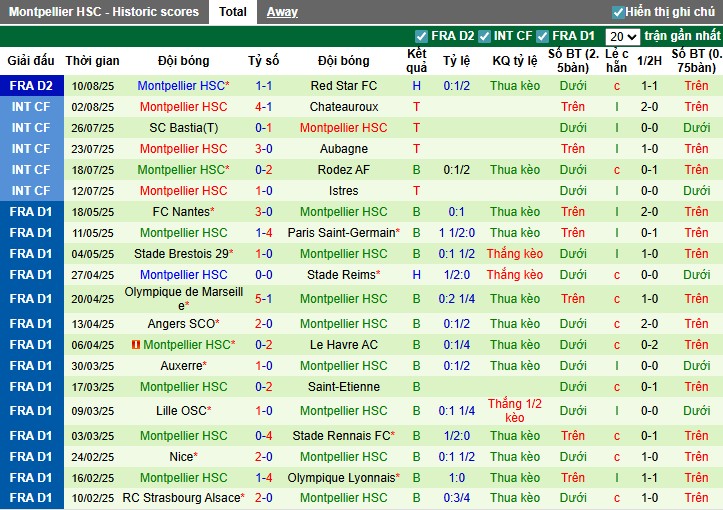The width and height of the screenshot is (723, 510).
Task: Toggle the Hiển thị ghi chú checkbox
Action: [619, 12]
